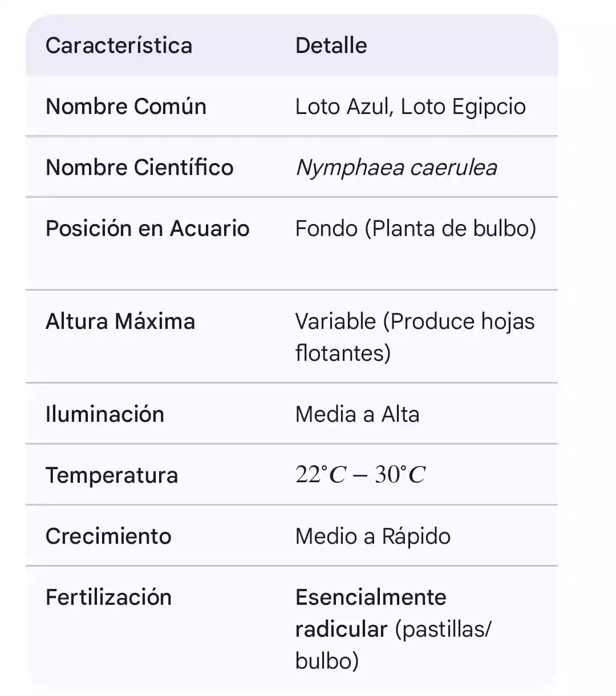Click the italic 'Nymphaea caerulea' name
The width and height of the screenshot is (616, 696).
(x=396, y=168)
